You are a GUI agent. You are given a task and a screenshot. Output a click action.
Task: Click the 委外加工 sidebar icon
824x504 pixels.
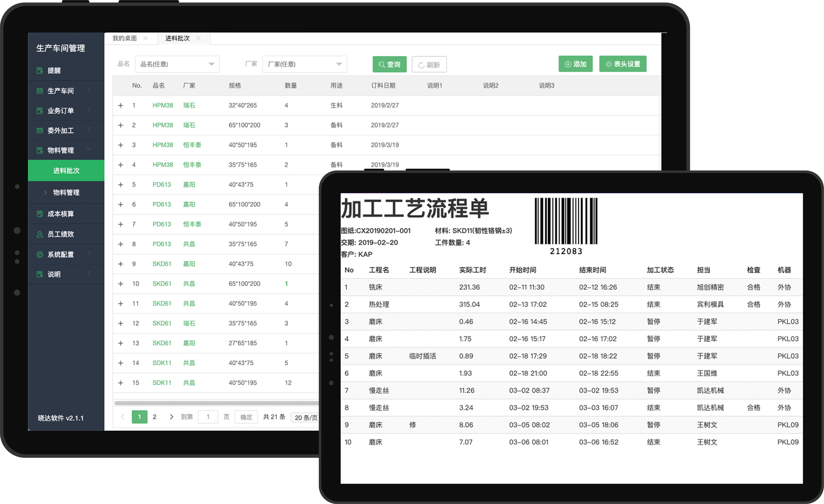(40, 130)
